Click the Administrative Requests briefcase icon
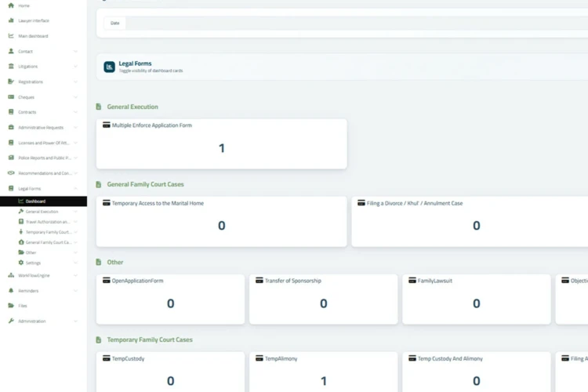Screen dimensions: 588x392 (11, 127)
